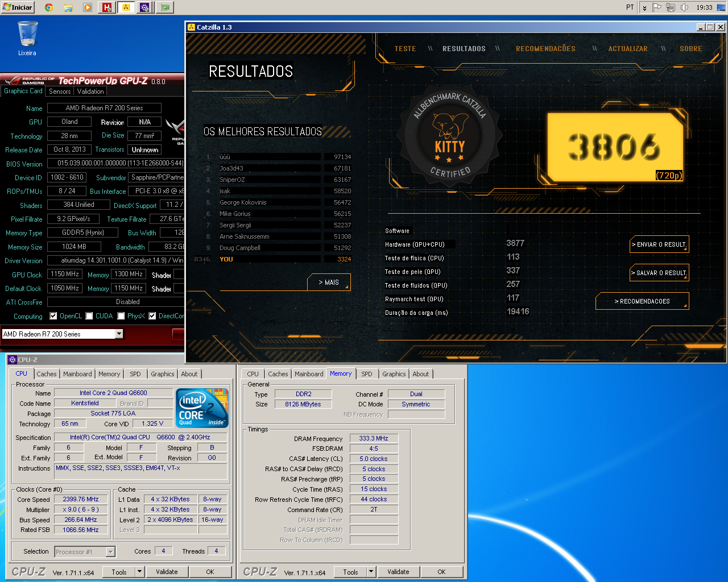Click Core Speed value 2399.76 MHz

click(81, 499)
